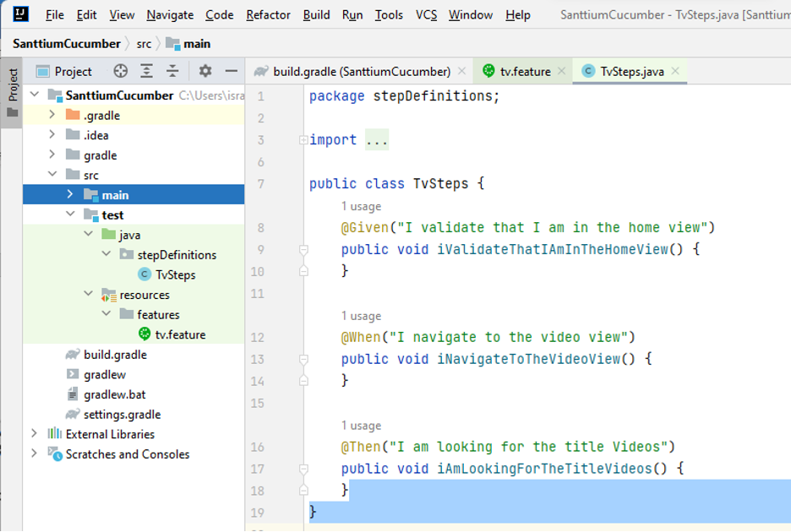Hide the Project tool window

coord(231,71)
